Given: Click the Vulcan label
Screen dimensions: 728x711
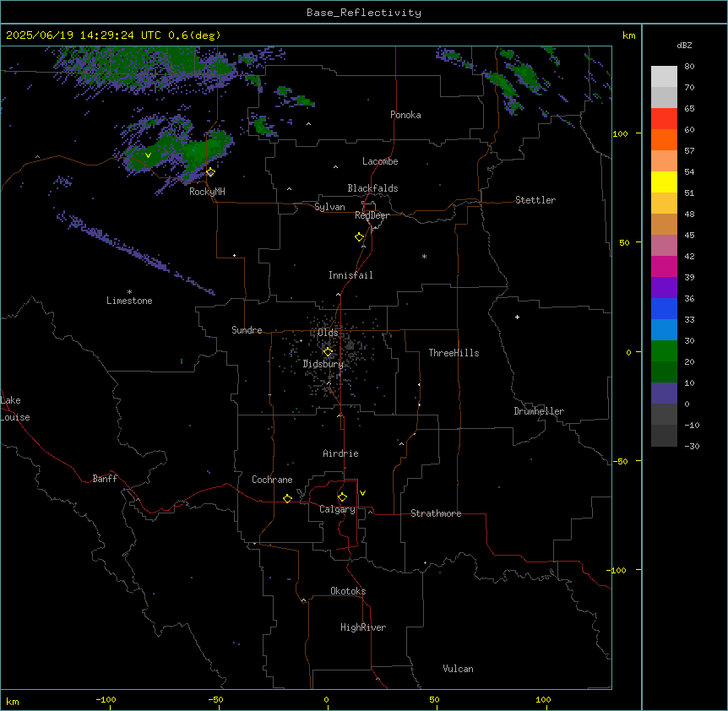Looking at the screenshot, I should pos(459,669).
